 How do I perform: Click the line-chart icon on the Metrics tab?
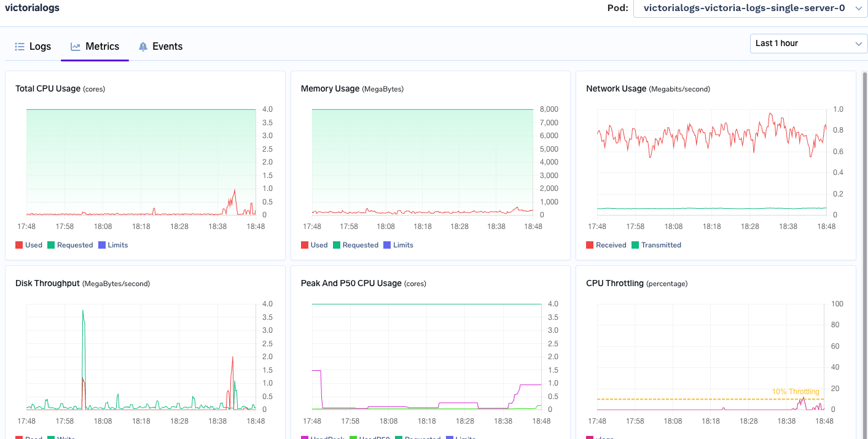[74, 46]
